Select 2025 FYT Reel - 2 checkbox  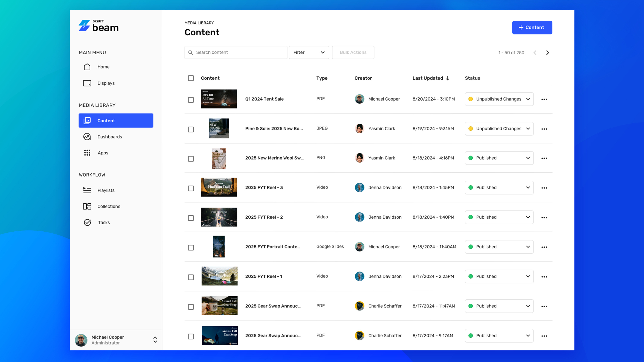[191, 218]
